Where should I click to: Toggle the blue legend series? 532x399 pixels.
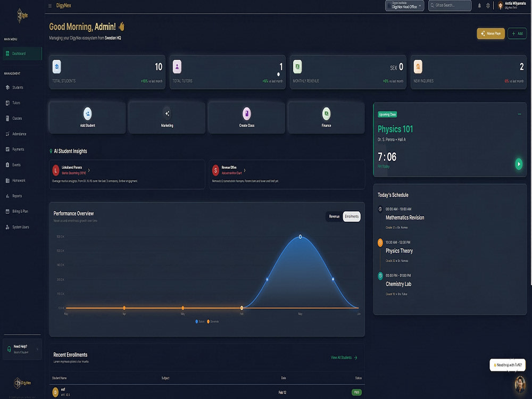coord(200,322)
